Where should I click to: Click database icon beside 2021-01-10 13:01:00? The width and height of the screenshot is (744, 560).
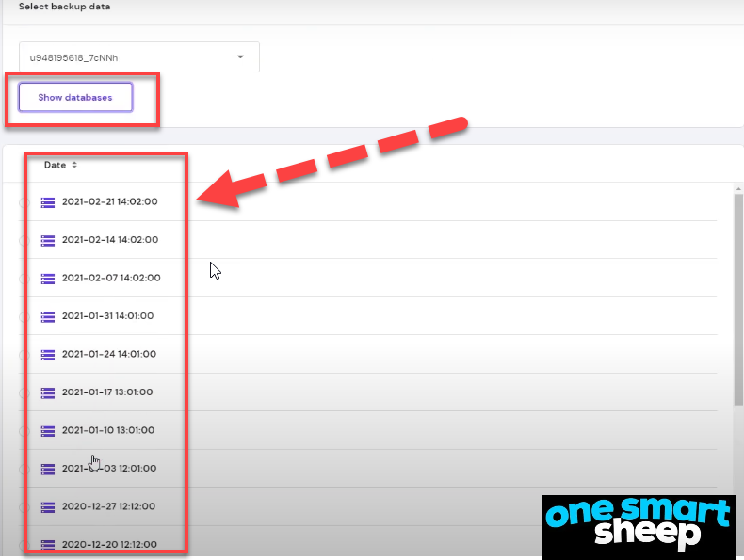point(47,431)
